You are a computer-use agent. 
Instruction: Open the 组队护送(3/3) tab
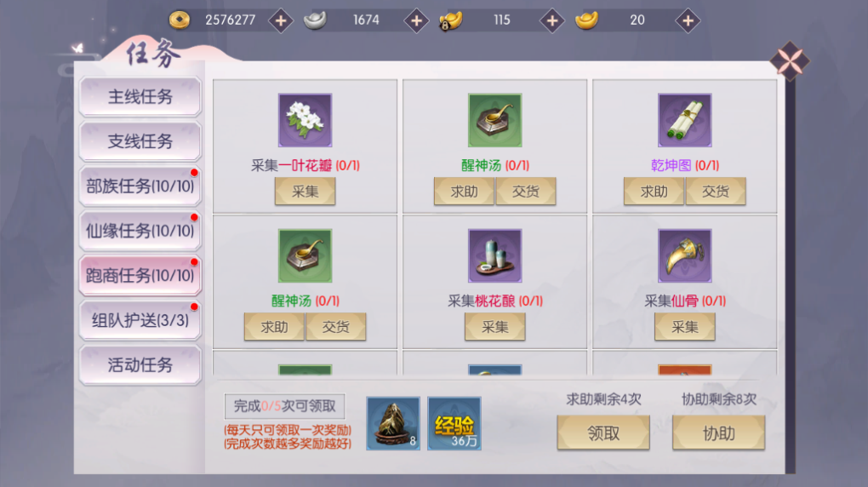coord(140,320)
